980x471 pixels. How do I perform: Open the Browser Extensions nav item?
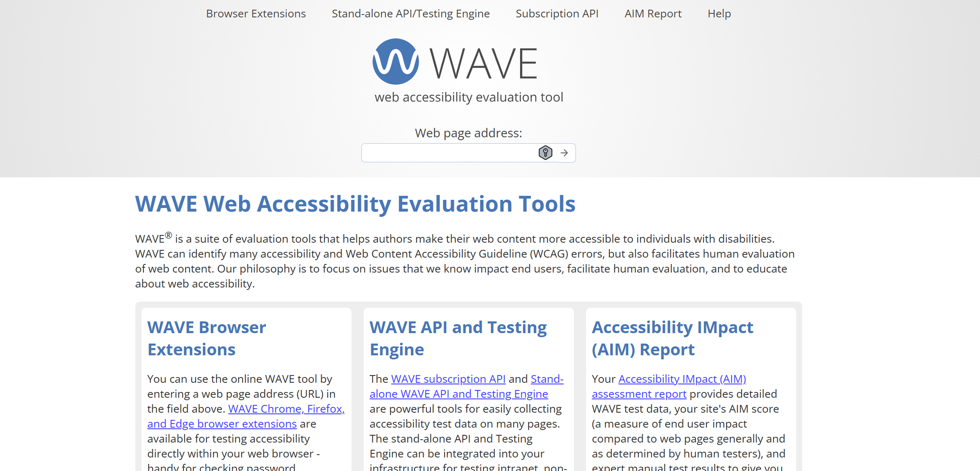point(256,14)
